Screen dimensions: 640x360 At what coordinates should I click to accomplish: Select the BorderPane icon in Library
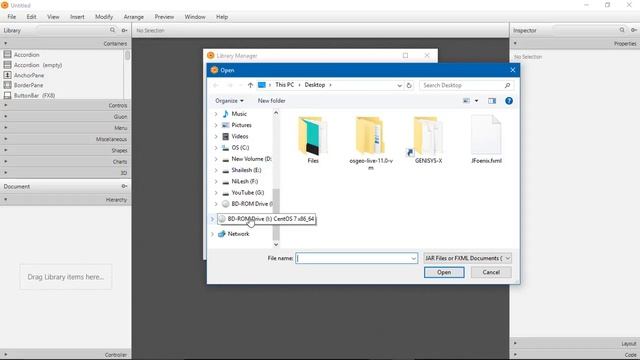point(7,85)
